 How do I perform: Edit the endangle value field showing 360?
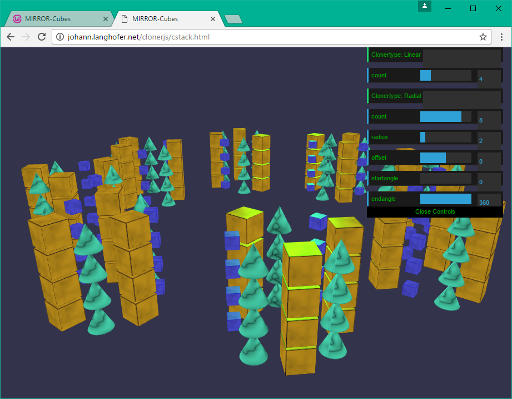tap(489, 200)
